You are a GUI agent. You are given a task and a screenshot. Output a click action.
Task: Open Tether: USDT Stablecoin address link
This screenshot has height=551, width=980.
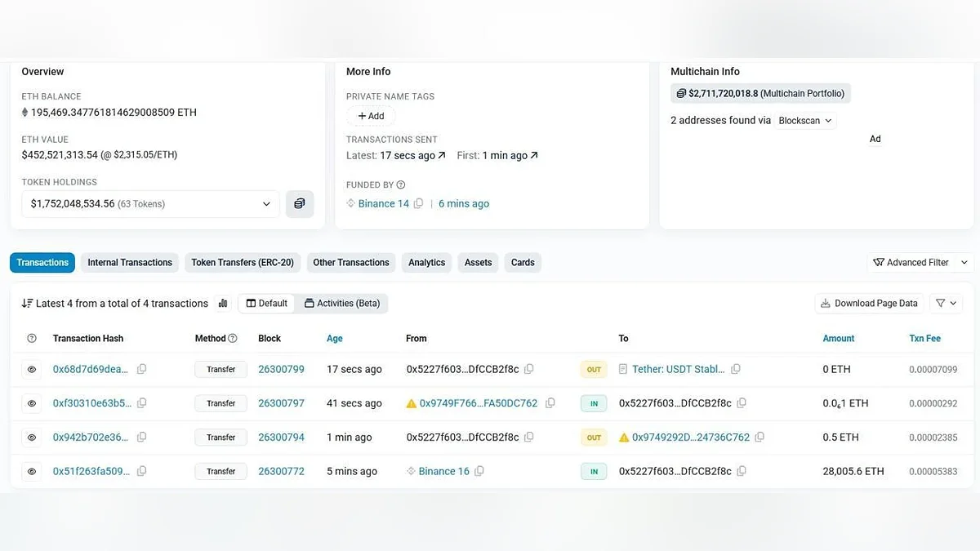point(678,370)
